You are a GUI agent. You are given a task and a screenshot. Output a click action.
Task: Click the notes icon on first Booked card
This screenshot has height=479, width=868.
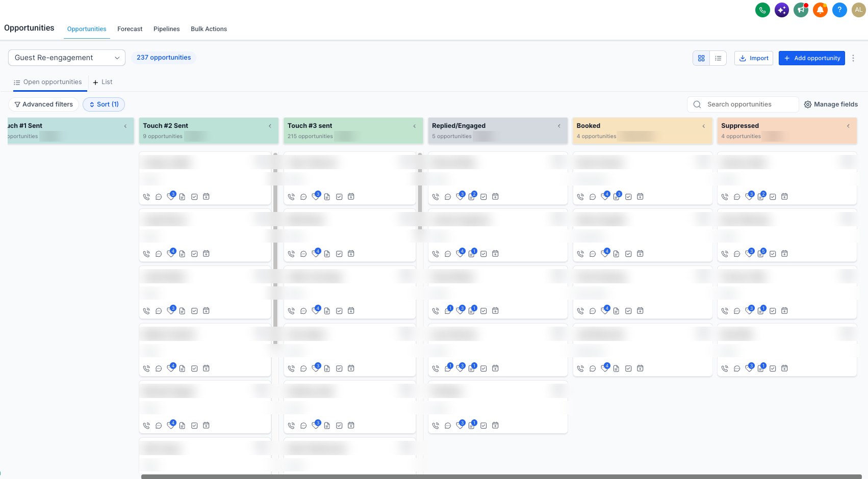[x=616, y=197]
